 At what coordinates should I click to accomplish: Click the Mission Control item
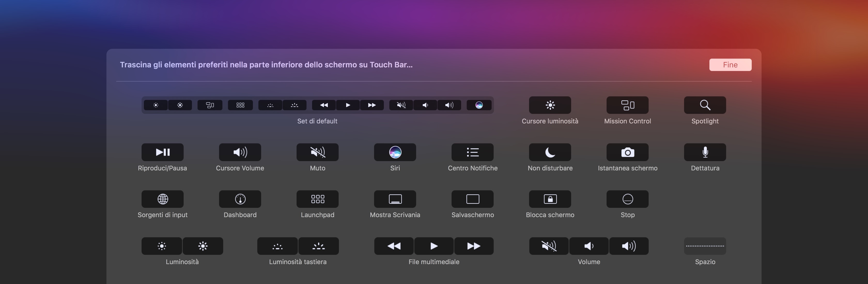[x=627, y=105]
